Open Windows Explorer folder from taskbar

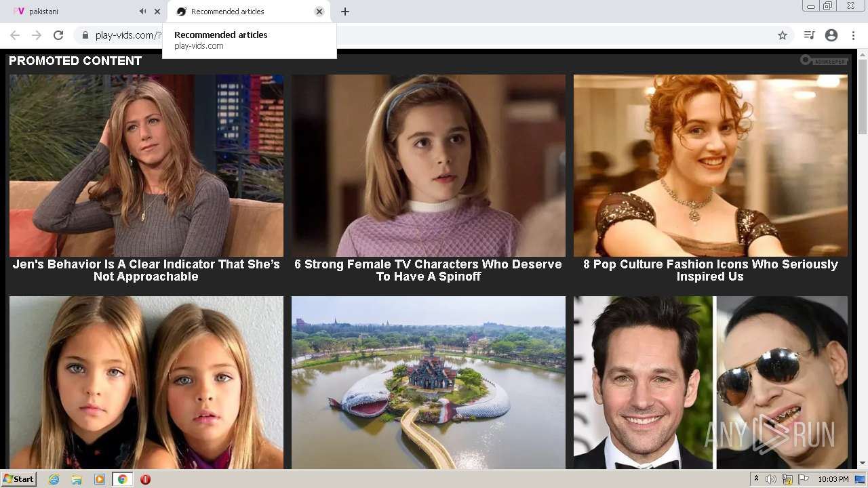(x=77, y=479)
